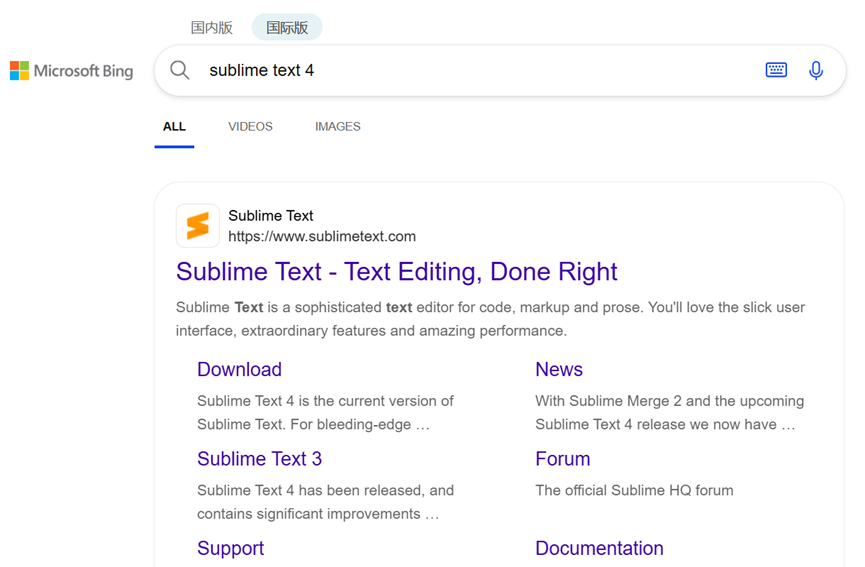
Task: Click the magnifying glass search icon
Action: point(180,71)
